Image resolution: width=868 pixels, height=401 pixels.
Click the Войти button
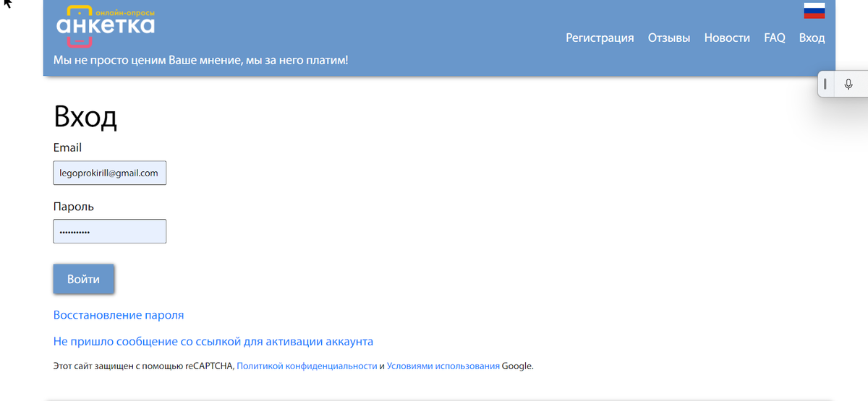(84, 280)
